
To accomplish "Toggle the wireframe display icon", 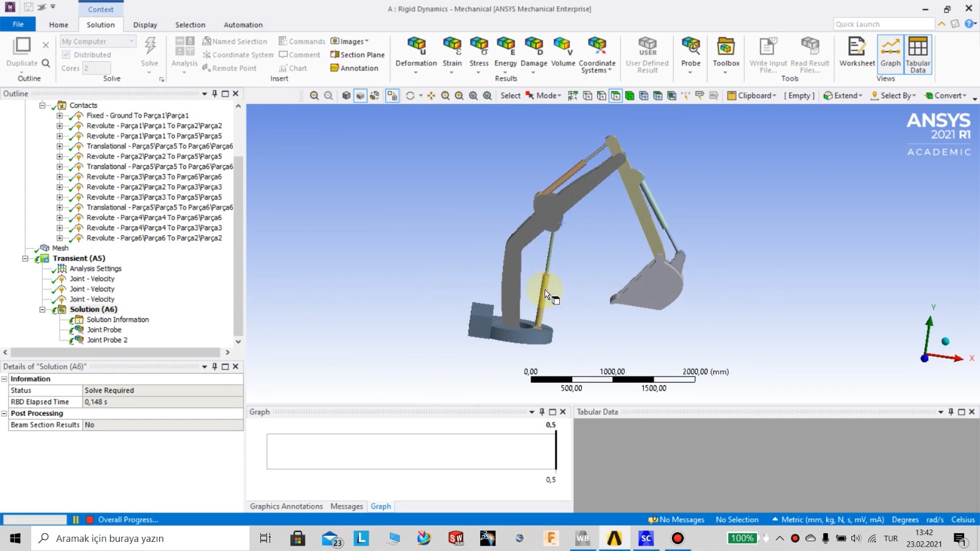I will [x=374, y=96].
